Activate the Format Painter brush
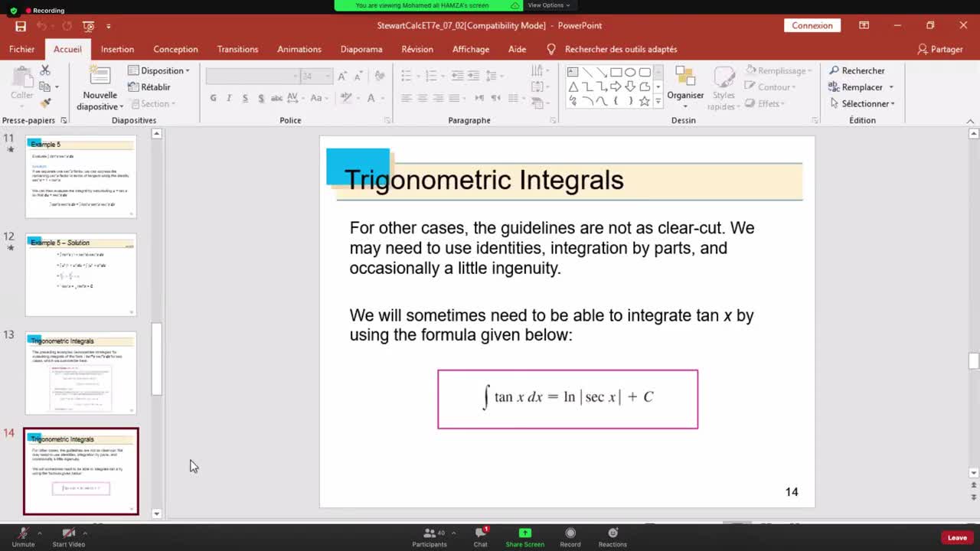This screenshot has width=980, height=551. click(x=45, y=103)
